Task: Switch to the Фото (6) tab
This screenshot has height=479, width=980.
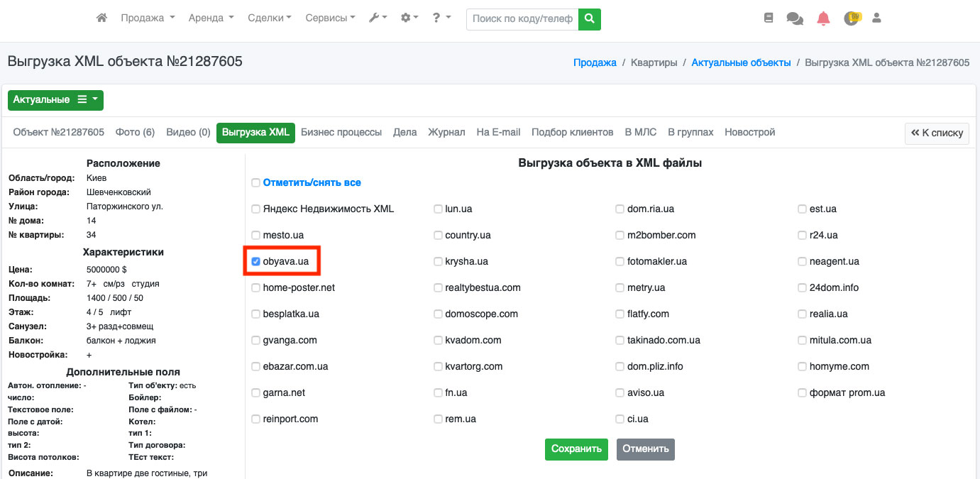Action: (135, 133)
